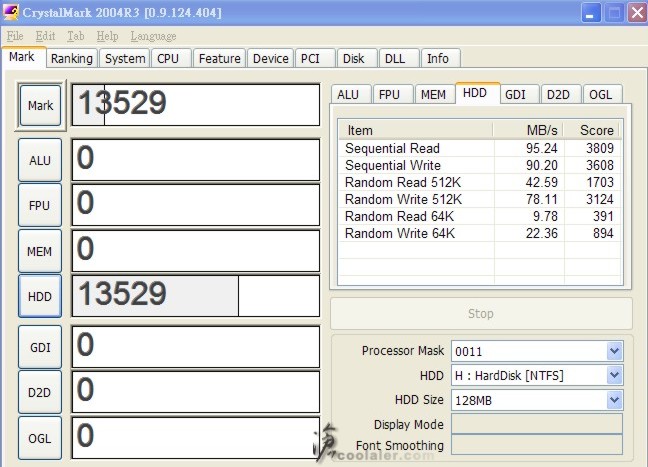Expand the Processor Mask dropdown
The height and width of the screenshot is (467, 648).
(615, 351)
